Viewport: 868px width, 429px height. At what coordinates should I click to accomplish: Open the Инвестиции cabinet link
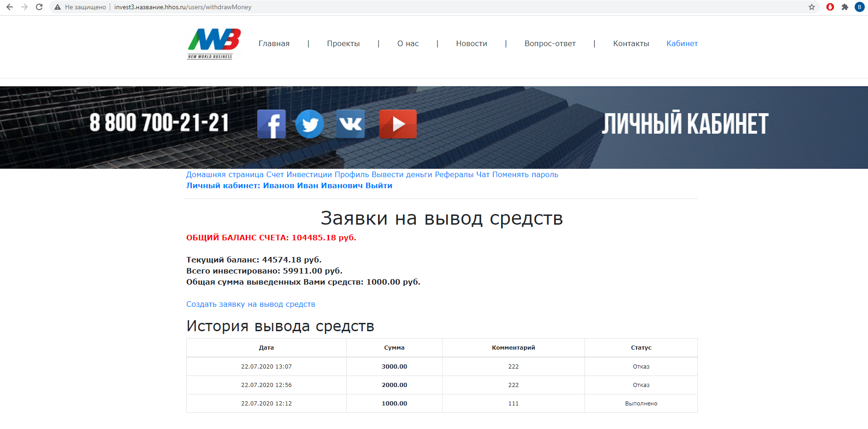(x=309, y=175)
